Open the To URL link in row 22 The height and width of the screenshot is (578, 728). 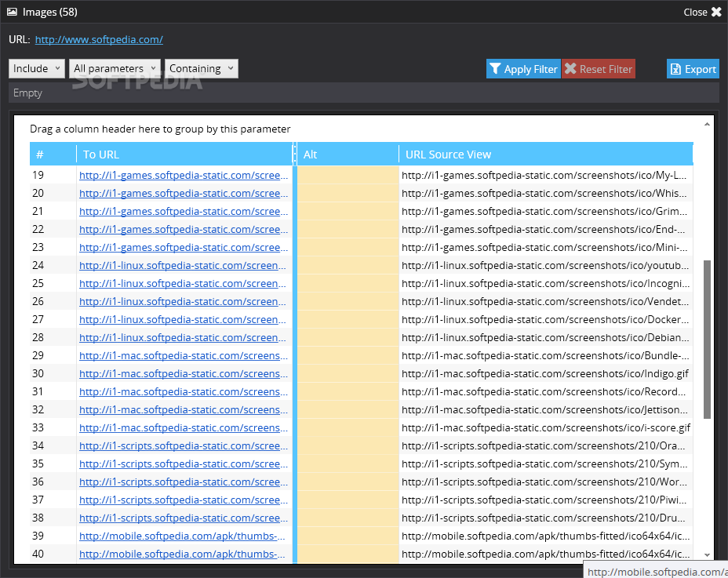184,230
